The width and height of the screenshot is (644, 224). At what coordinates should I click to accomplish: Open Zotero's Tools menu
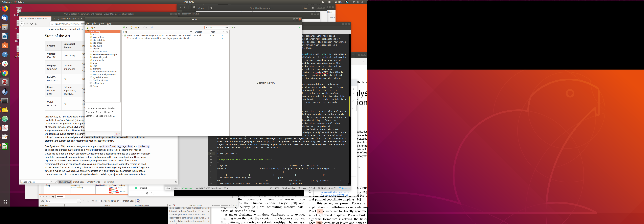point(101,23)
